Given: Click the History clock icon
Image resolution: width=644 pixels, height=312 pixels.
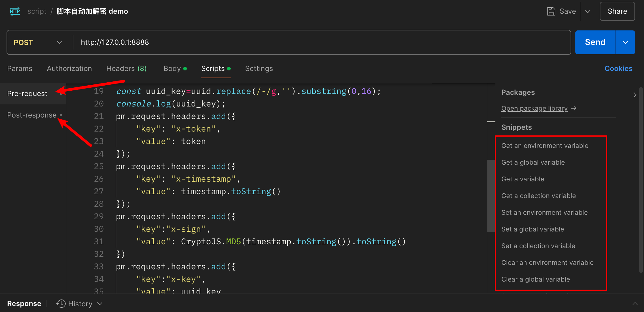Looking at the screenshot, I should pyautogui.click(x=61, y=304).
